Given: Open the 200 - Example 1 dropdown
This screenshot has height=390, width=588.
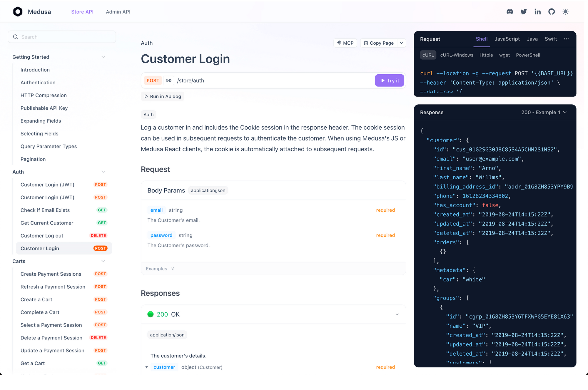Looking at the screenshot, I should coord(544,112).
